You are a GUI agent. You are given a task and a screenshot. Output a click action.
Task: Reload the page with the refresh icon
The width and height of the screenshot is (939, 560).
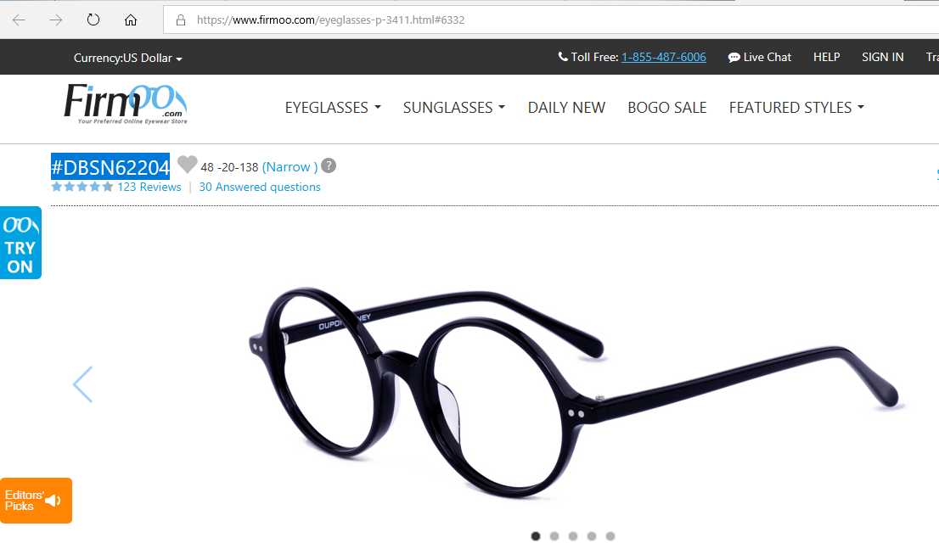pyautogui.click(x=93, y=20)
